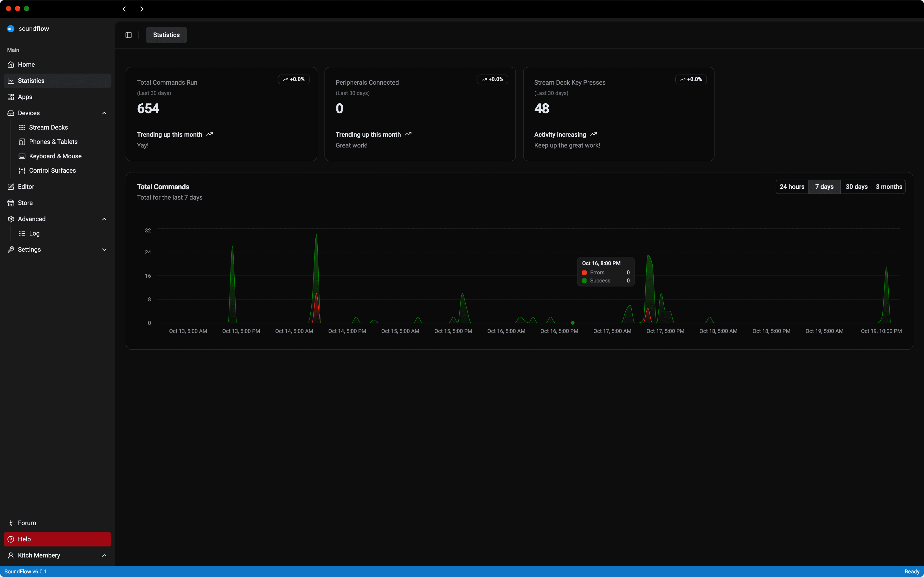Open the Forum link
The image size is (924, 577).
27,523
